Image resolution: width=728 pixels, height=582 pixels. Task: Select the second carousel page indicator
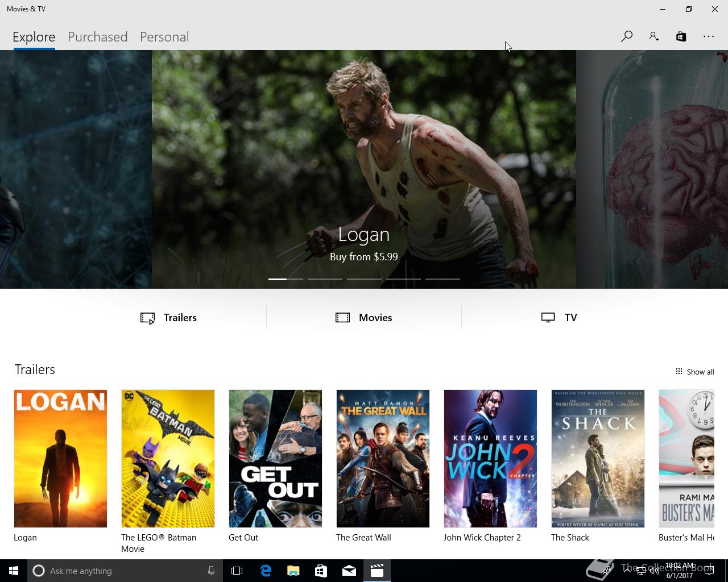(x=325, y=279)
